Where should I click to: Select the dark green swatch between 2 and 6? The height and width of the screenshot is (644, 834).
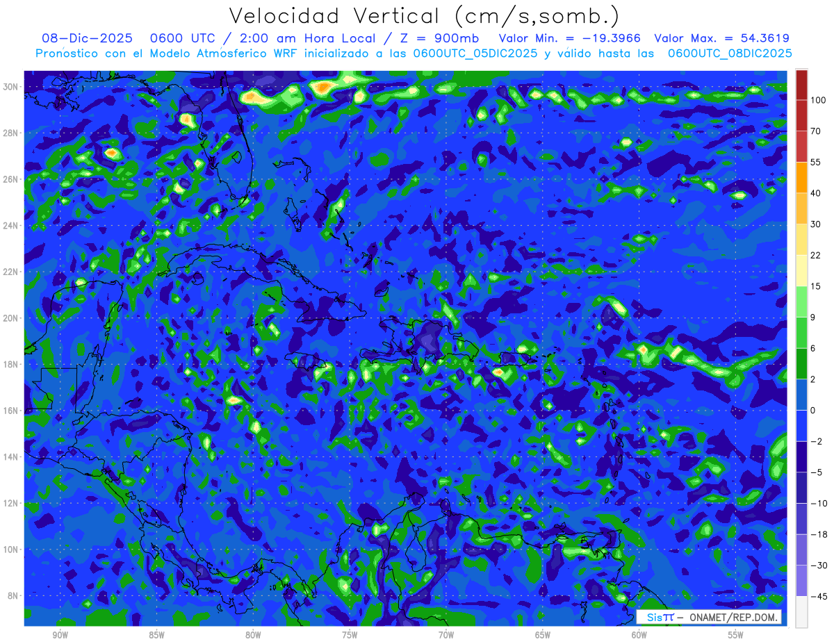[801, 363]
